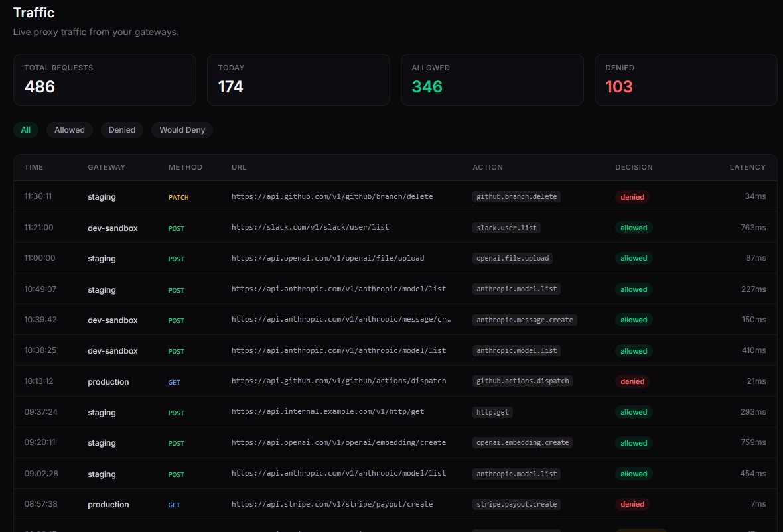
Task: Switch to the Would Deny filter
Action: 182,130
